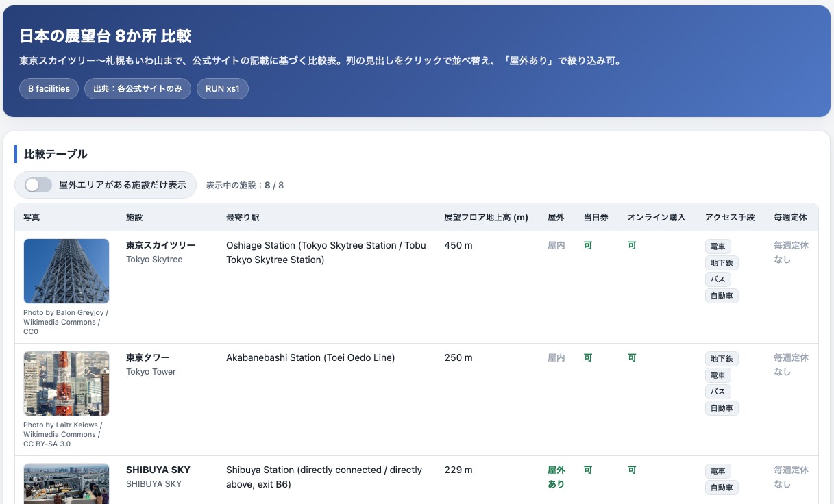Click バス tag in Tokyo Skytree row
This screenshot has height=504, width=834.
pos(718,279)
